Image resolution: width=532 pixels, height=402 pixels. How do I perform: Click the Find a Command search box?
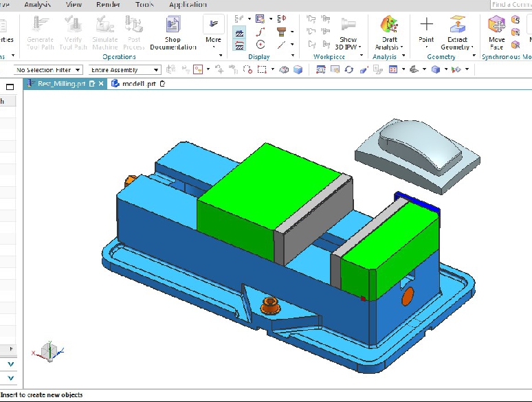511,5
